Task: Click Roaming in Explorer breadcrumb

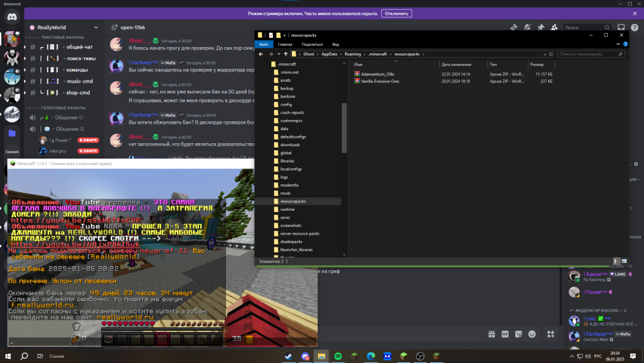Action: (352, 54)
